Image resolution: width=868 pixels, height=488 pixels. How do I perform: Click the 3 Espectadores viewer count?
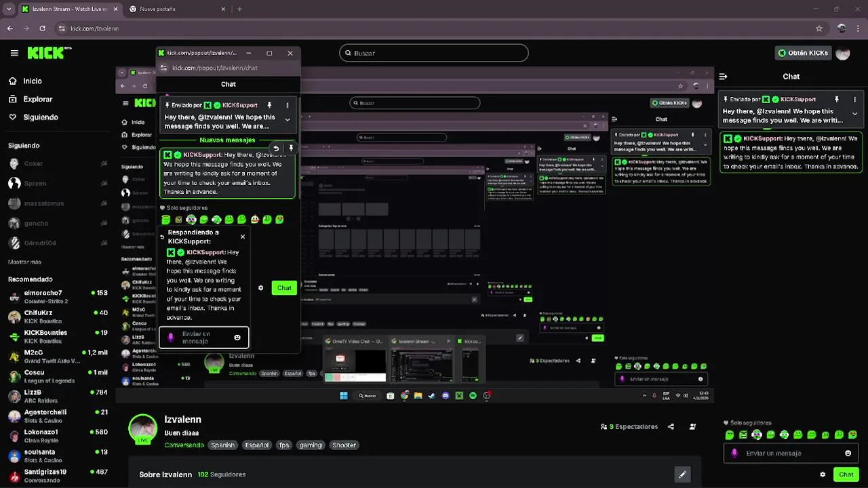point(629,427)
